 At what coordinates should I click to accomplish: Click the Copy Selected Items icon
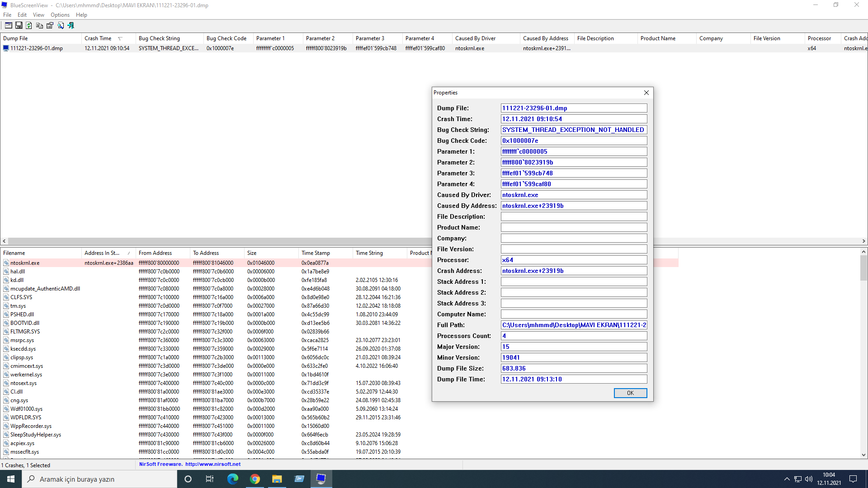pyautogui.click(x=39, y=25)
